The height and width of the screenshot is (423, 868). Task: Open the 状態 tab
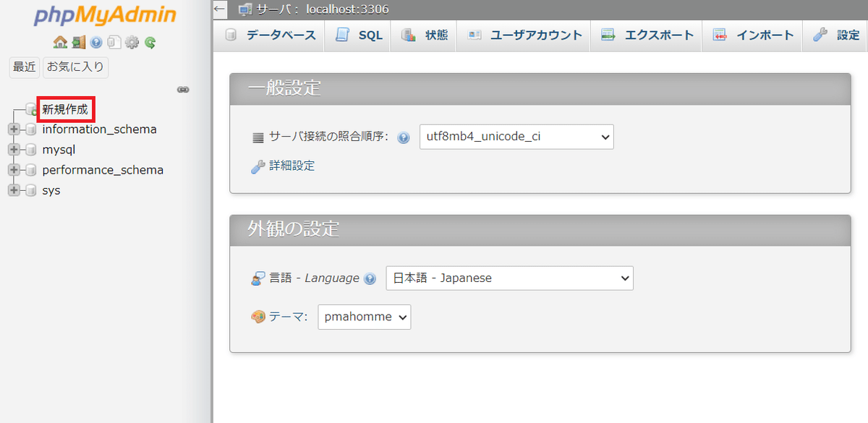(x=423, y=35)
